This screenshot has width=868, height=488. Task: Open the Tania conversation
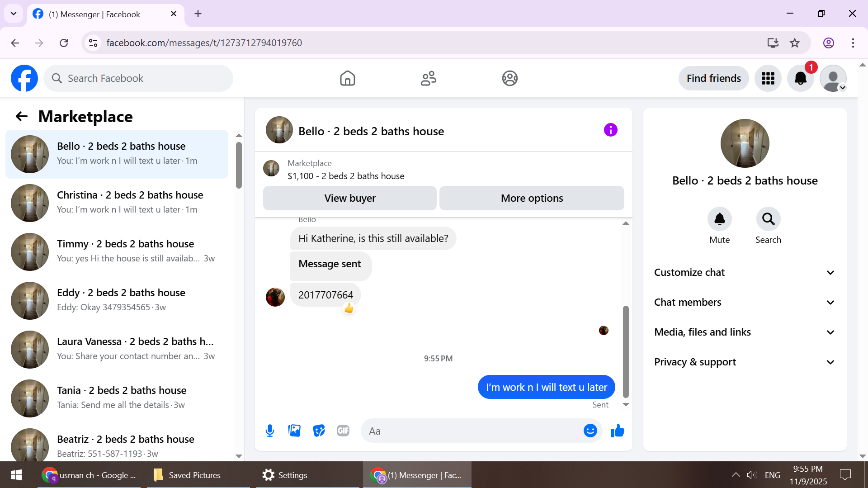pyautogui.click(x=117, y=398)
